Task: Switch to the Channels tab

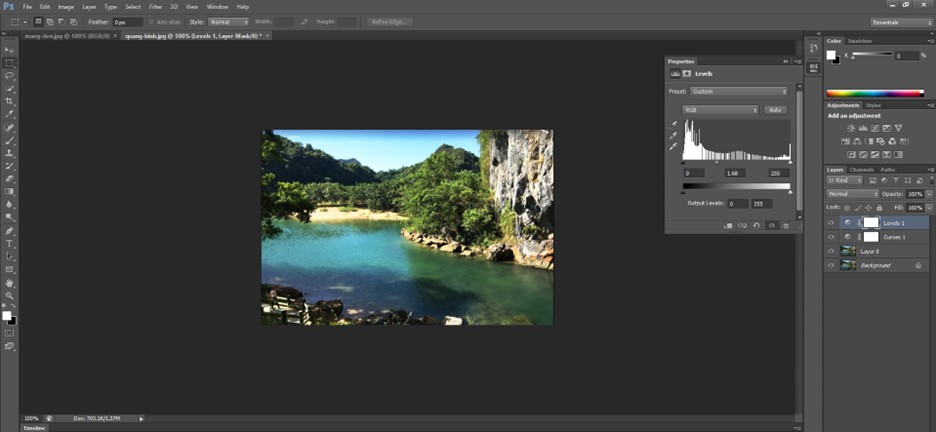Action: (861, 170)
